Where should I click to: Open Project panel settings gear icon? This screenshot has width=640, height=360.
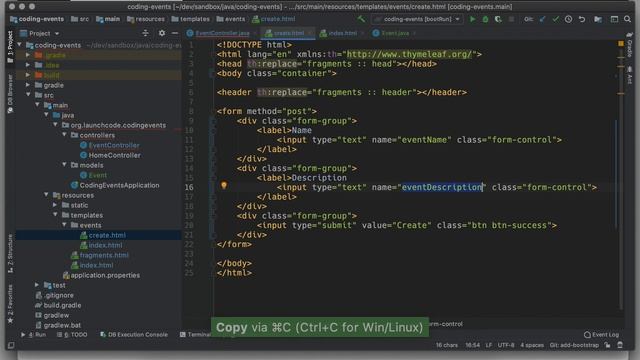click(x=162, y=33)
